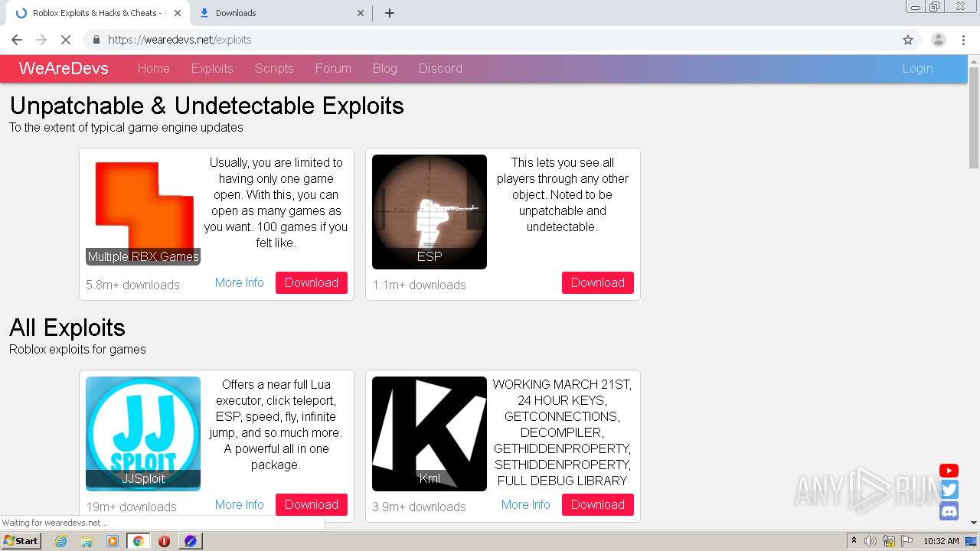This screenshot has height=551, width=980.
Task: Click '3.9m+ downloads' text
Action: click(x=419, y=507)
